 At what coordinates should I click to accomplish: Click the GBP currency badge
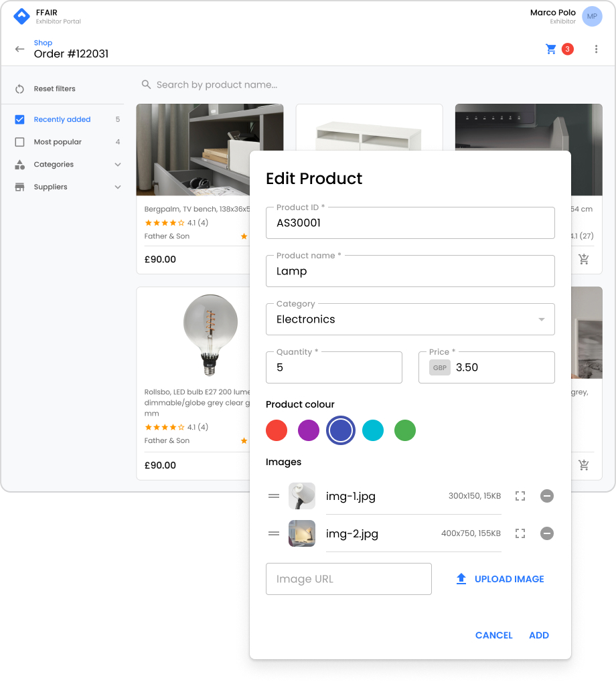click(440, 367)
